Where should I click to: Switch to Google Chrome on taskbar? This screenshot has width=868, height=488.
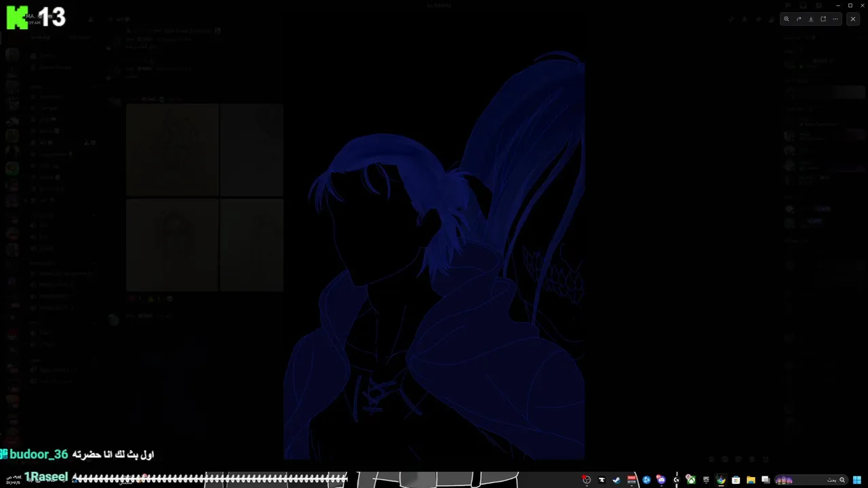click(x=721, y=480)
